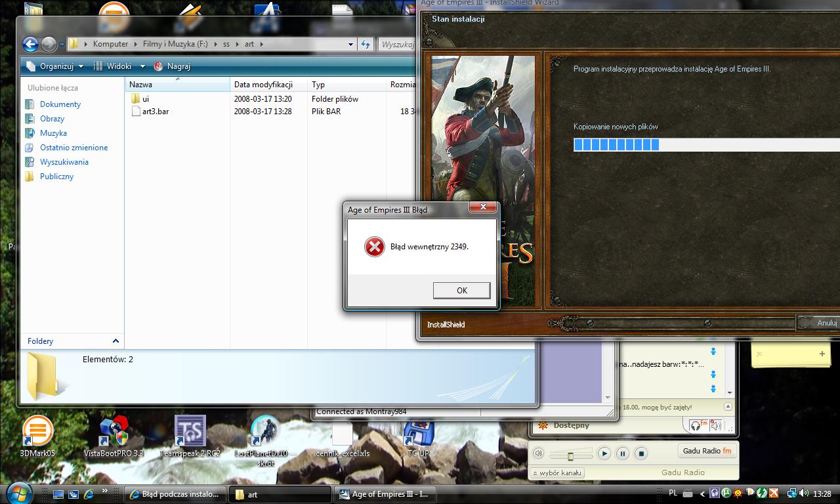840x504 pixels.
Task: Select the ui folder
Action: click(x=140, y=99)
